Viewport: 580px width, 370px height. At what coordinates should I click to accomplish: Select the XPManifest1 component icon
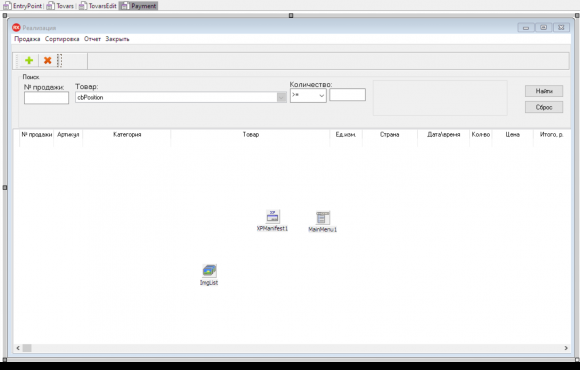coord(273,217)
